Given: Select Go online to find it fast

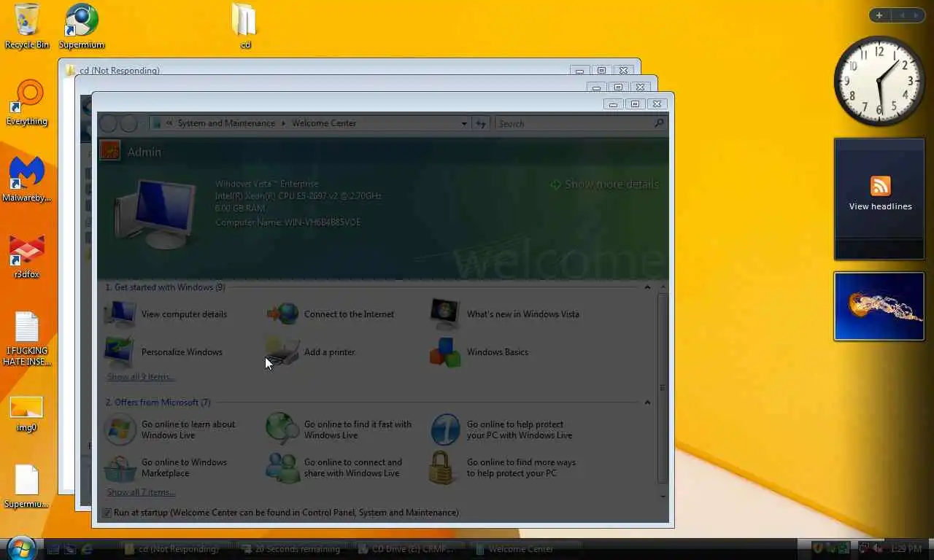Looking at the screenshot, I should point(339,429).
